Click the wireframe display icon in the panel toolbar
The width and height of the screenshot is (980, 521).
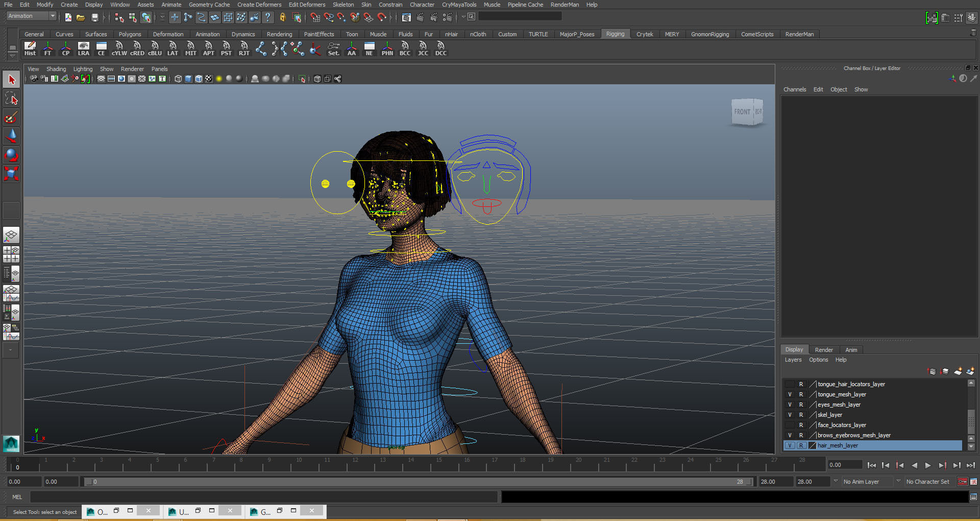178,79
